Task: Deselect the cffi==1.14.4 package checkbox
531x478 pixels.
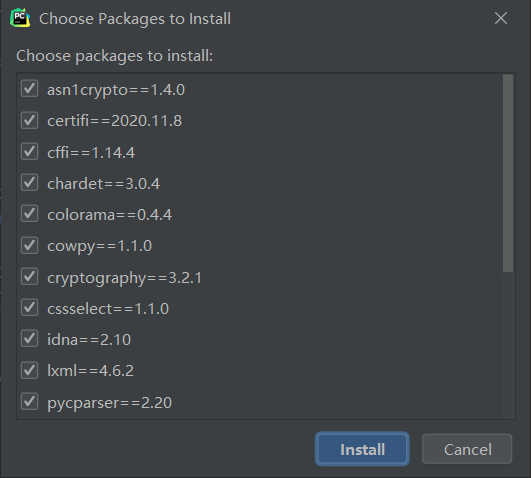Action: tap(29, 151)
